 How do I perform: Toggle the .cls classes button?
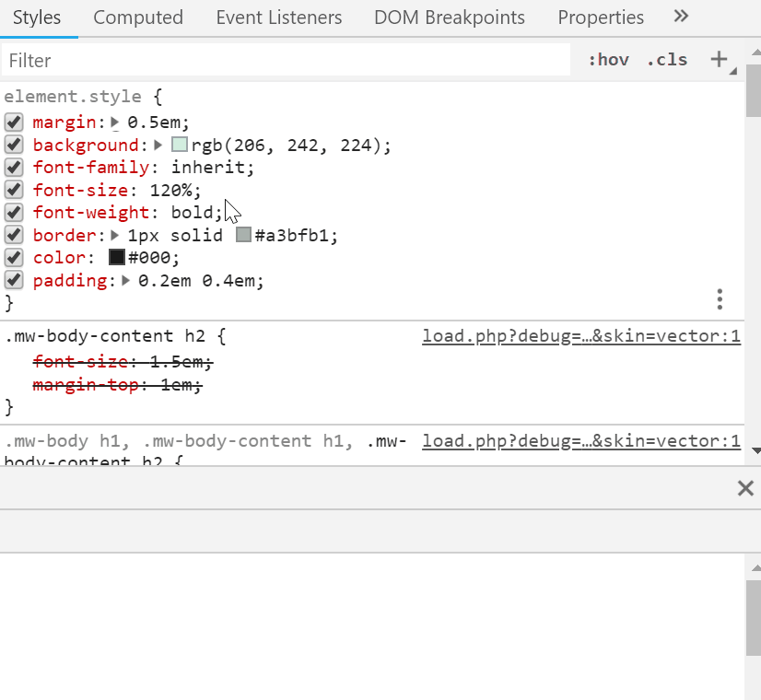[x=667, y=60]
